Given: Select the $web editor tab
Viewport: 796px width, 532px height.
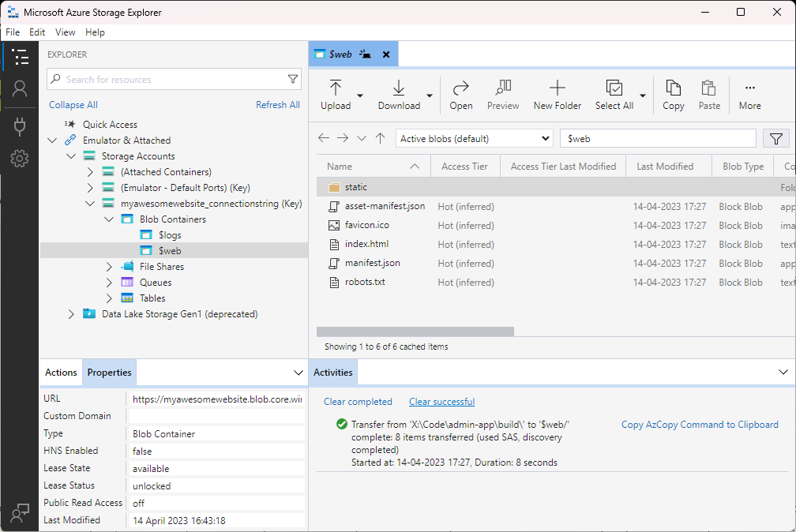Looking at the screenshot, I should tap(353, 54).
